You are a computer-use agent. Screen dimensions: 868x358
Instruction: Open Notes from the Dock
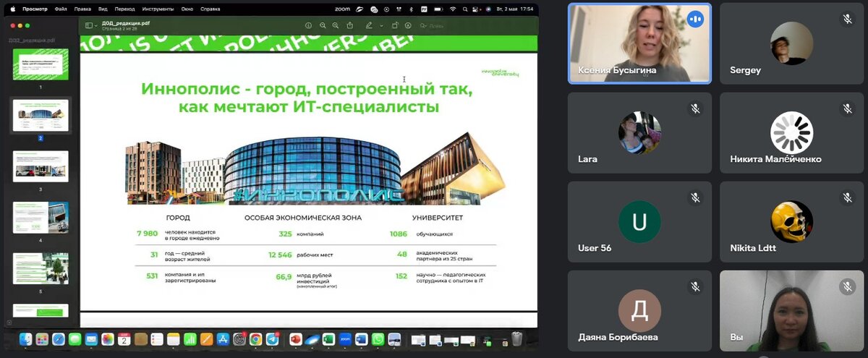pyautogui.click(x=173, y=338)
